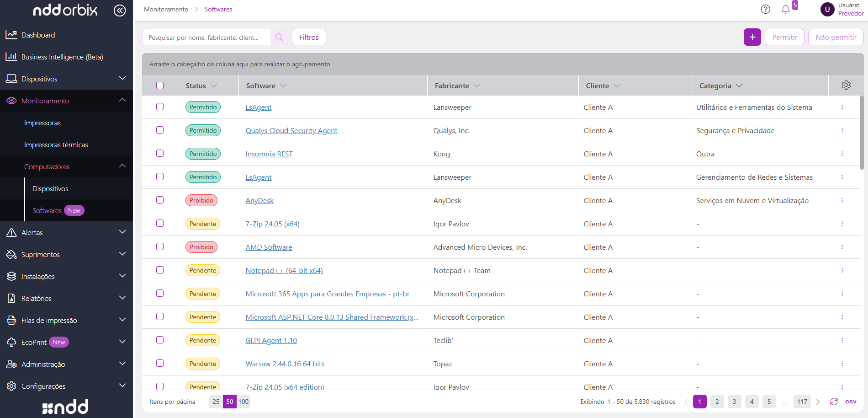Click the search magnifier icon
Image resolution: width=868 pixels, height=418 pixels.
279,38
